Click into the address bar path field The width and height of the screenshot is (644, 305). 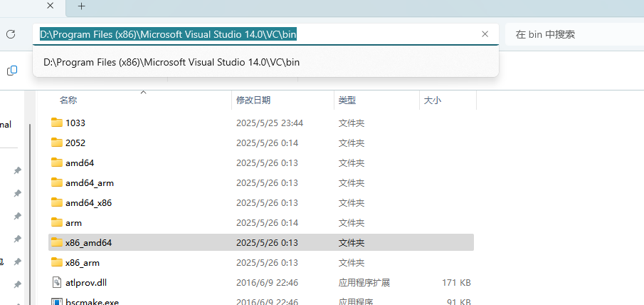coord(265,34)
